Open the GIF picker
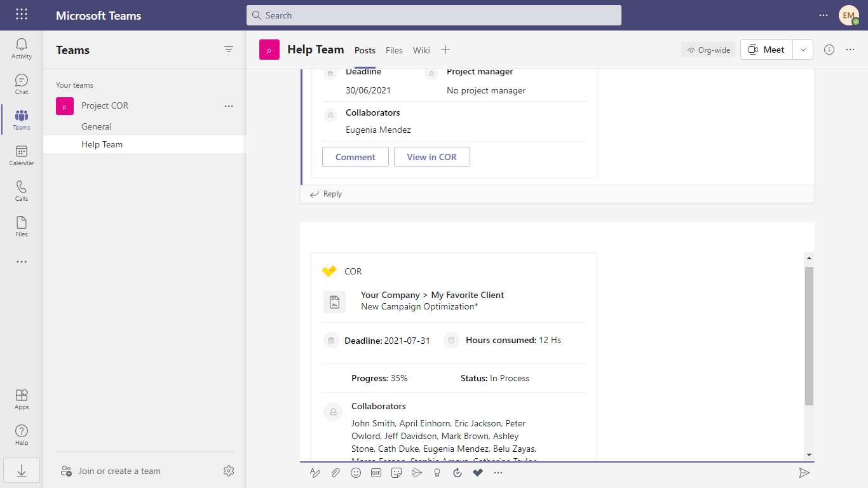 [376, 473]
